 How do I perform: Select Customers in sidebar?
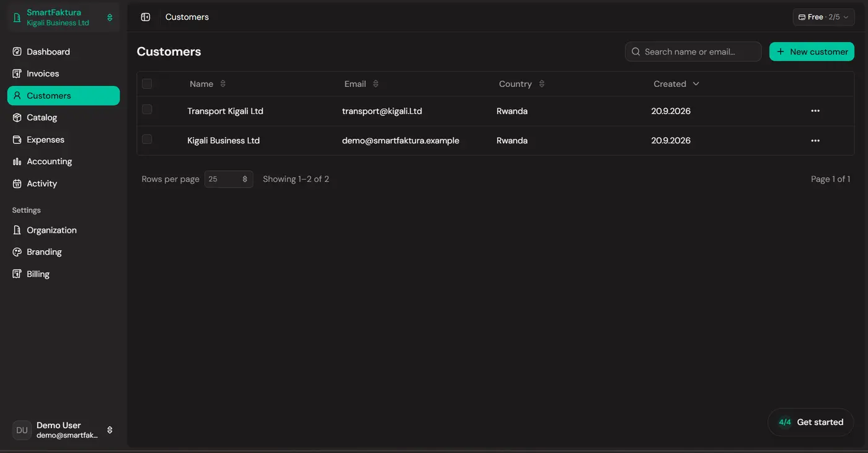pyautogui.click(x=63, y=96)
